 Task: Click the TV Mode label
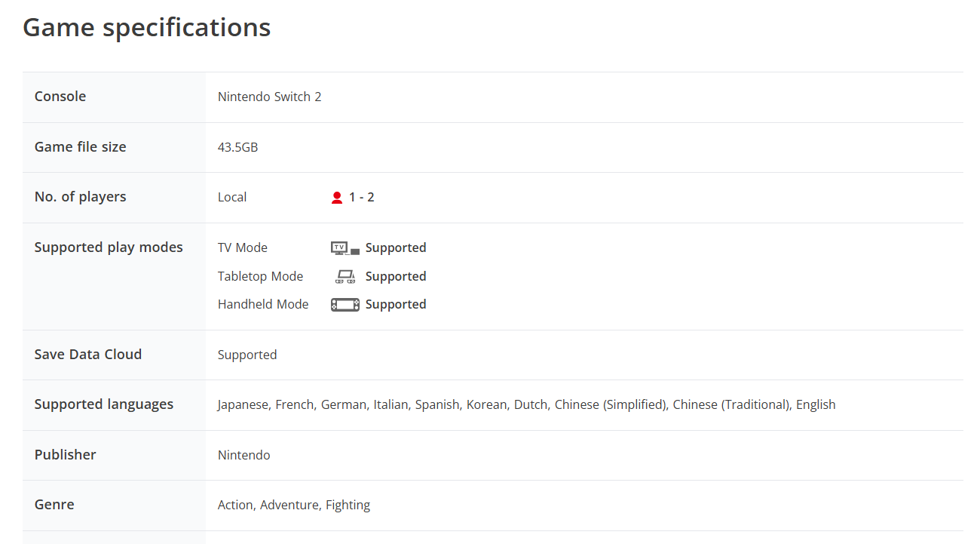click(x=243, y=248)
